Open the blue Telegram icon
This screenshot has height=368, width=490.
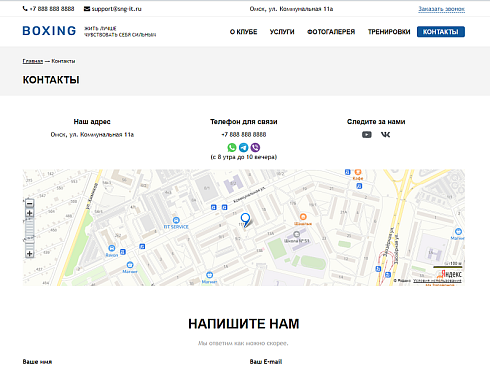pyautogui.click(x=244, y=147)
